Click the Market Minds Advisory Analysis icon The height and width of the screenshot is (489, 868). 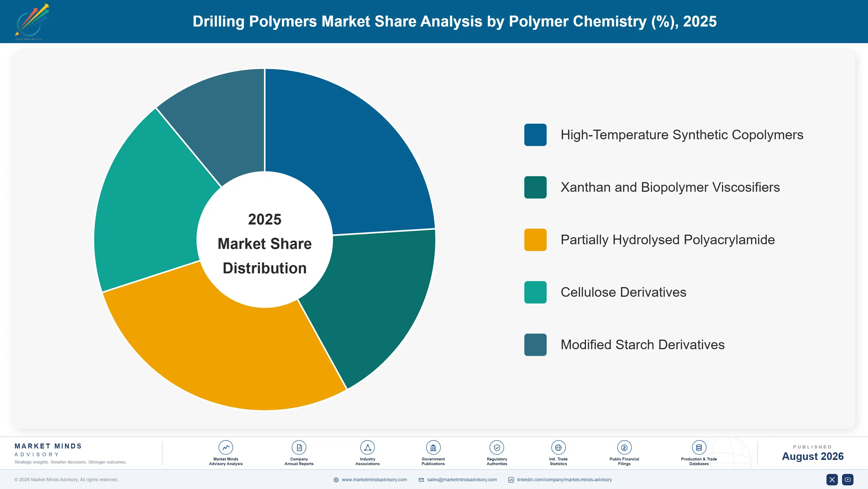click(226, 447)
